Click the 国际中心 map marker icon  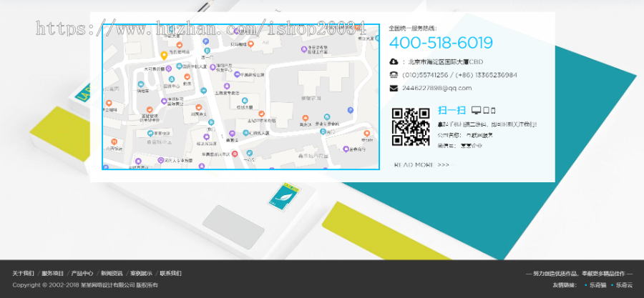(172, 79)
